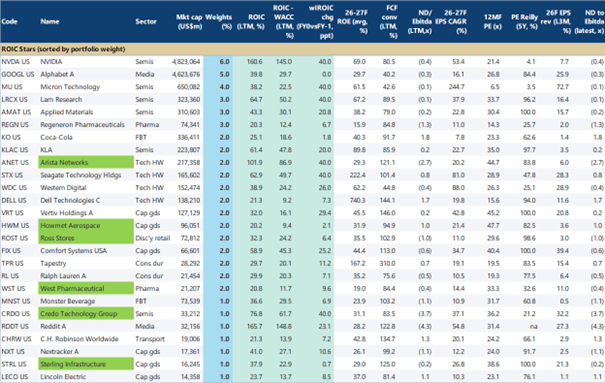This screenshot has width=605, height=383.
Task: Click the Micron Technology name
Action: tap(70, 87)
